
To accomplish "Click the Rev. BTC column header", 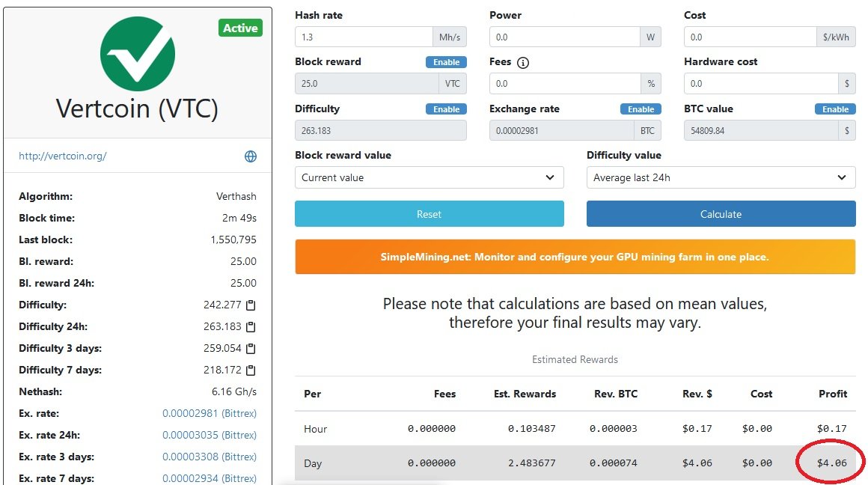I will pos(616,394).
